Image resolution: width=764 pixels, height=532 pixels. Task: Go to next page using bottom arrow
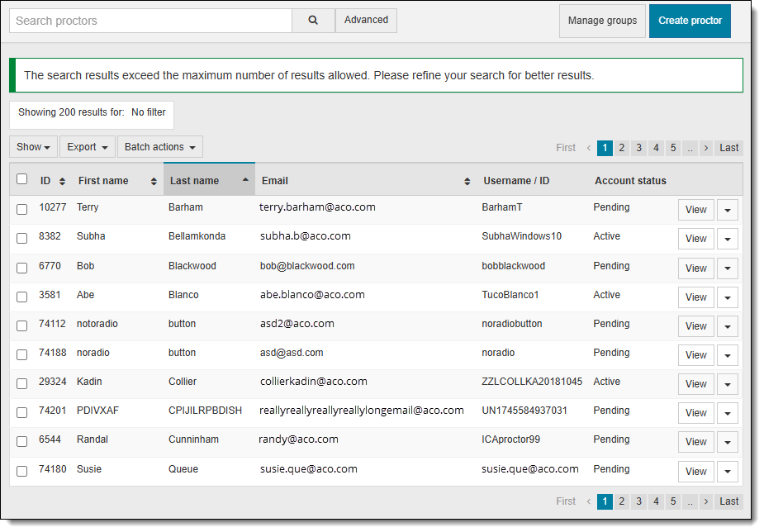(706, 501)
